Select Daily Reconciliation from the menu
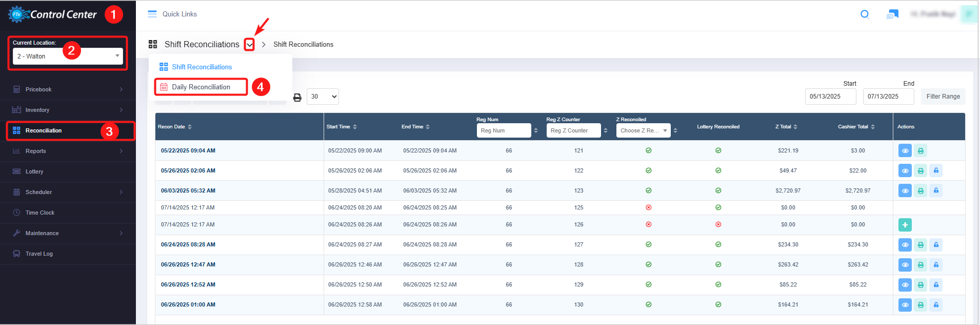Image resolution: width=980 pixels, height=325 pixels. point(201,87)
